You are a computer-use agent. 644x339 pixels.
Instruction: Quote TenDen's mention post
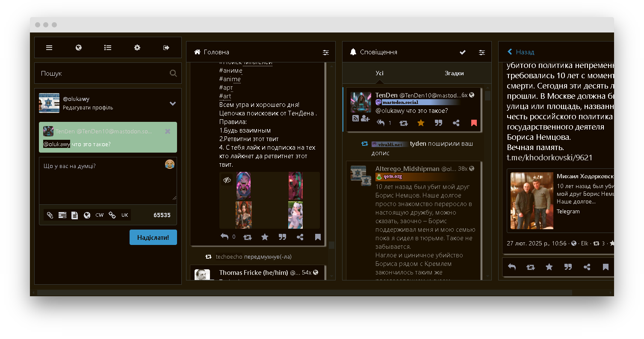[438, 123]
